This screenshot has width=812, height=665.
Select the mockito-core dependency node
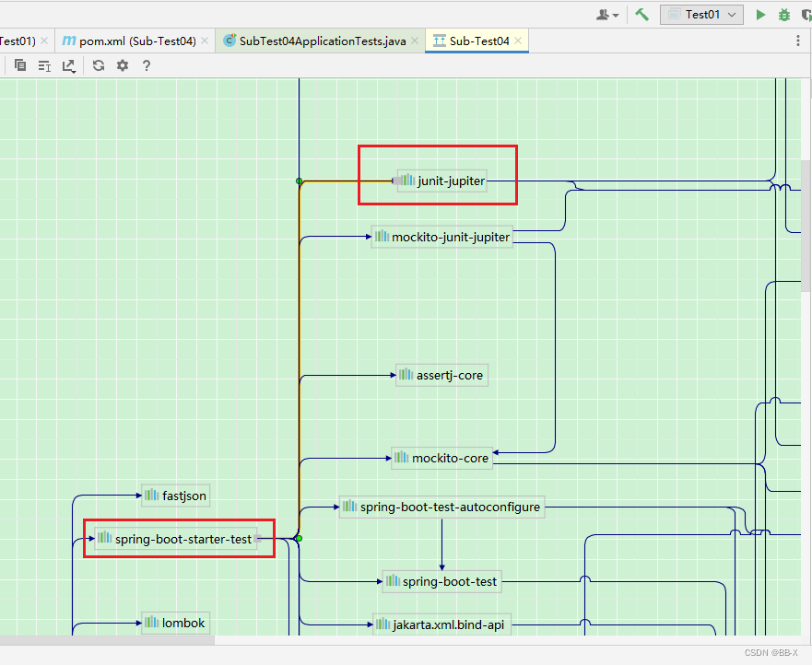click(441, 458)
